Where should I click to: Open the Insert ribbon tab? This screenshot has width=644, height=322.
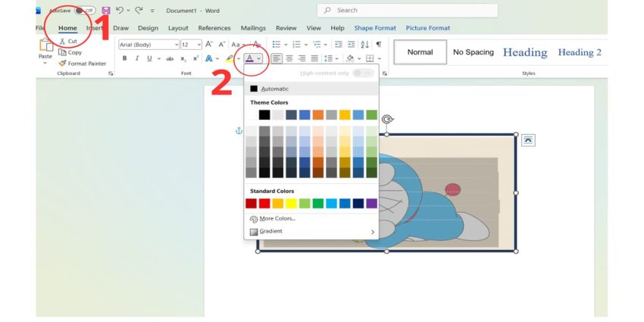[x=94, y=28]
